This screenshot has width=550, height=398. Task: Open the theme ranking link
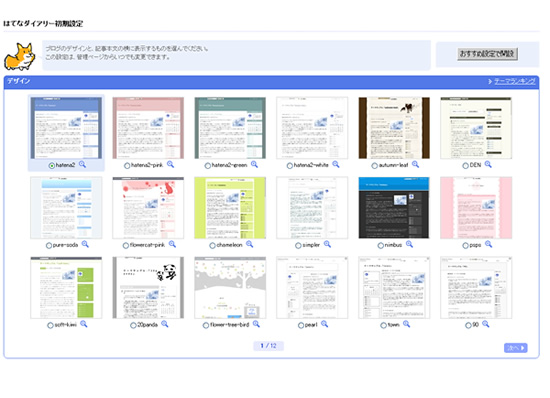point(515,81)
